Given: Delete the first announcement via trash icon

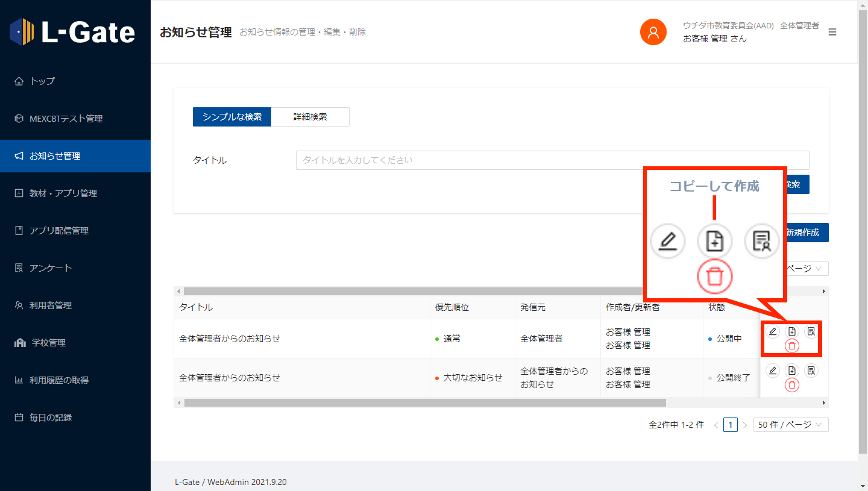Looking at the screenshot, I should point(792,346).
